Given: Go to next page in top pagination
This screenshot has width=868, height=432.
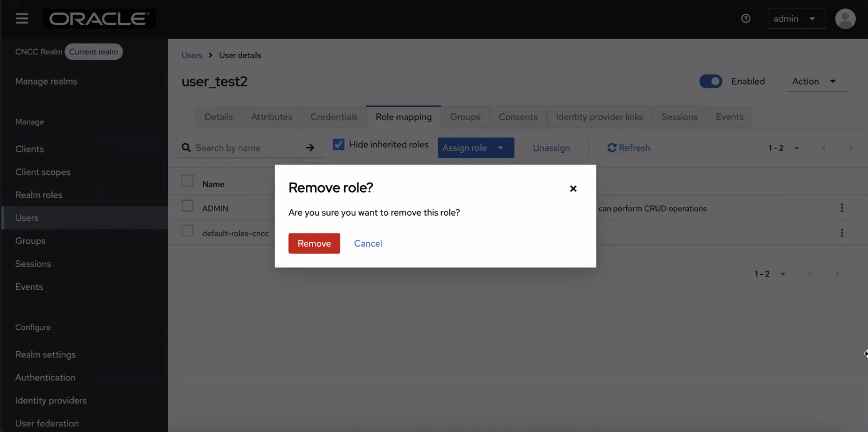Looking at the screenshot, I should click(851, 147).
